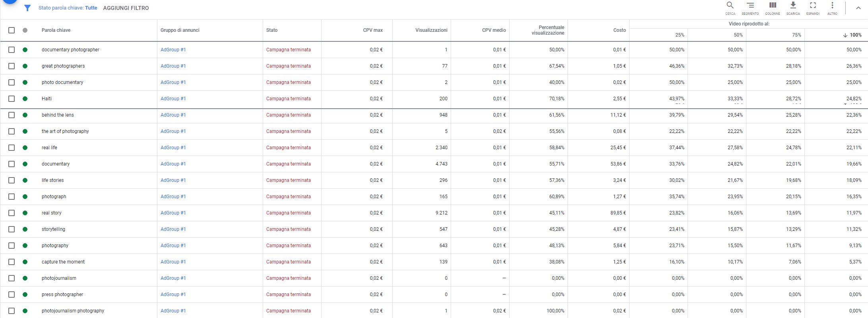Click the keyword text 'the art of photography'
Screen dimensions: 868x318
[x=65, y=131]
